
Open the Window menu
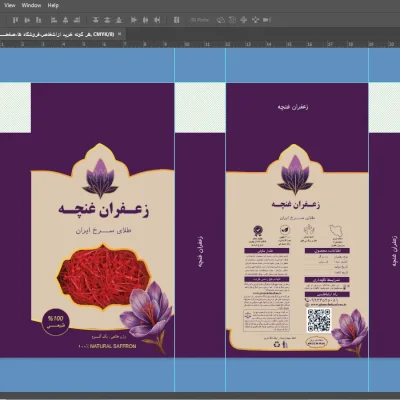pos(31,5)
